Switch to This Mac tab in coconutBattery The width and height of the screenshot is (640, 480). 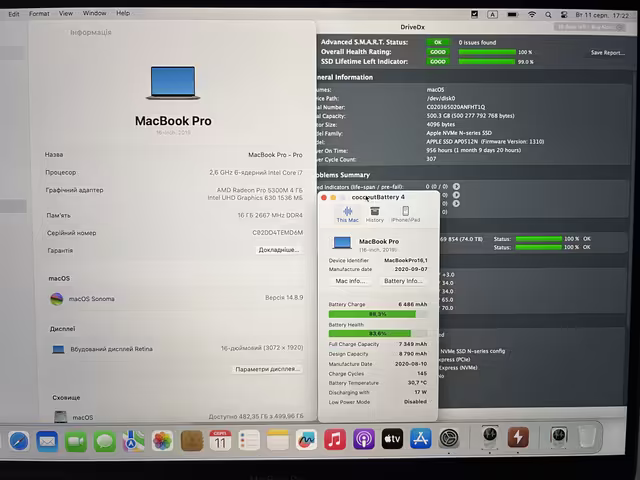(x=347, y=214)
